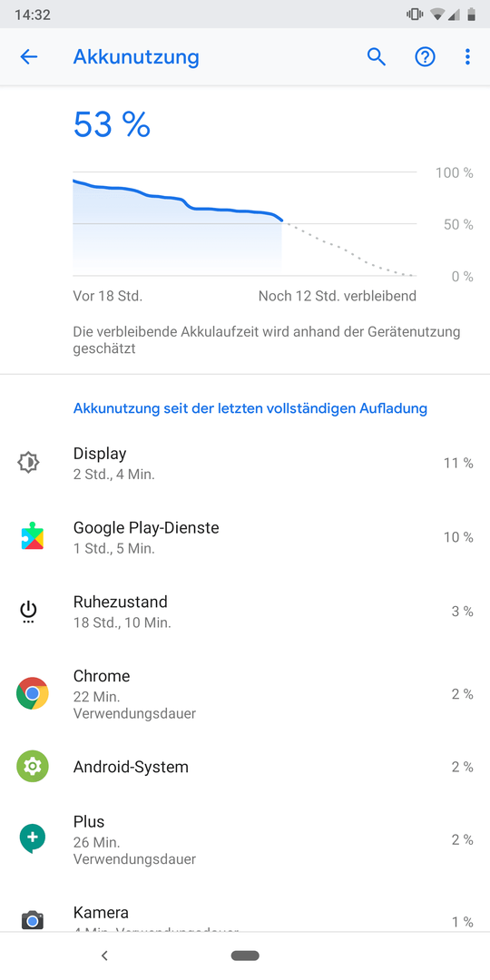Image resolution: width=490 pixels, height=980 pixels.
Task: Tap the system navigation back chevron
Action: coord(104,955)
